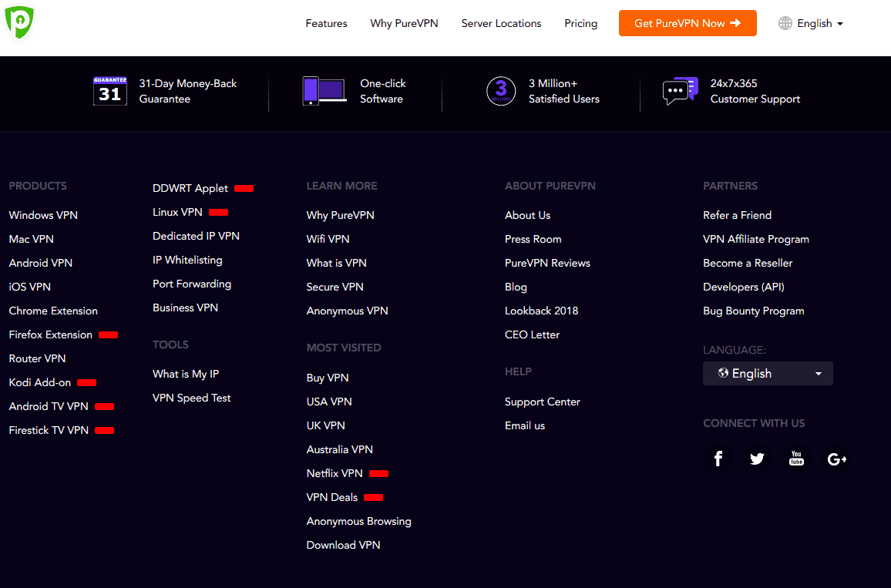Open the Twitter social icon
Image resolution: width=891 pixels, height=588 pixels.
pyautogui.click(x=757, y=459)
